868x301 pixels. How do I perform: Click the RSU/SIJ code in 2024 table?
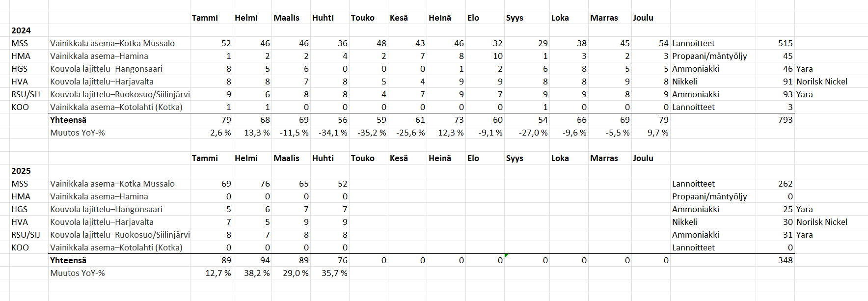pyautogui.click(x=26, y=94)
